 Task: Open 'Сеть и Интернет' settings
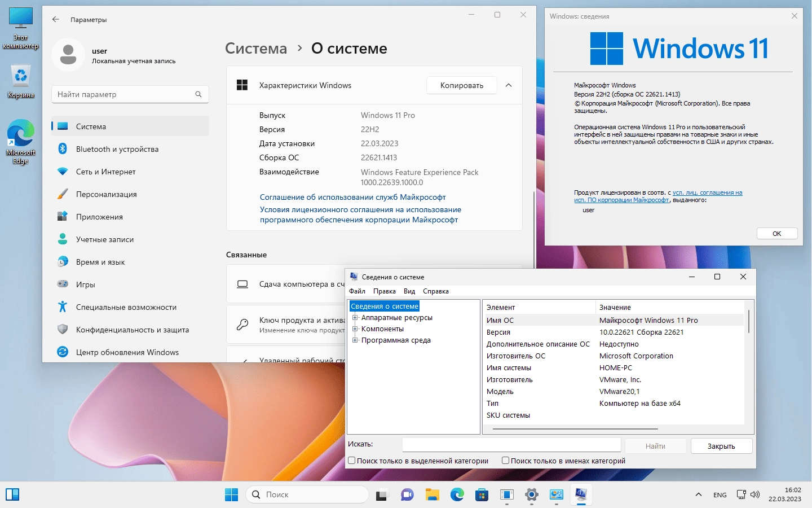pos(130,172)
